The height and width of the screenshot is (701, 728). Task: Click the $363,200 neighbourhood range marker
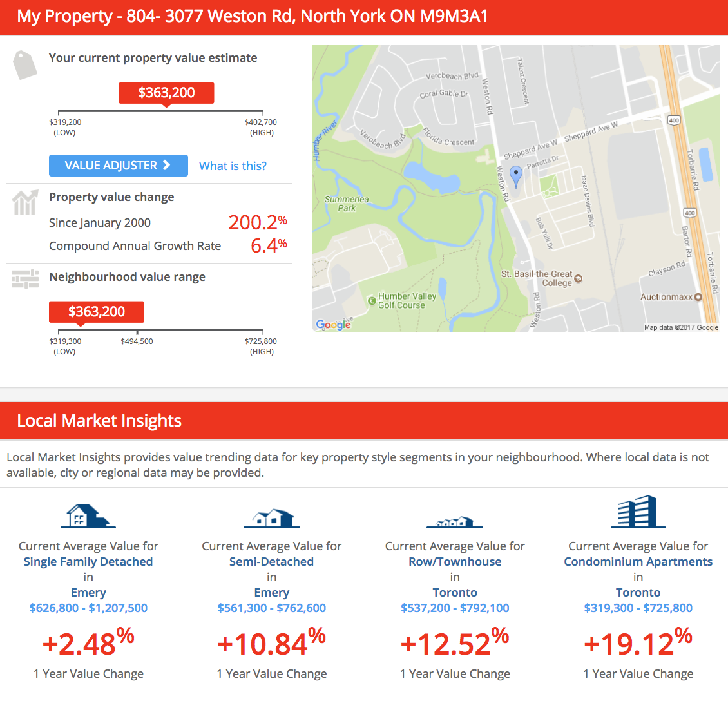click(x=97, y=312)
